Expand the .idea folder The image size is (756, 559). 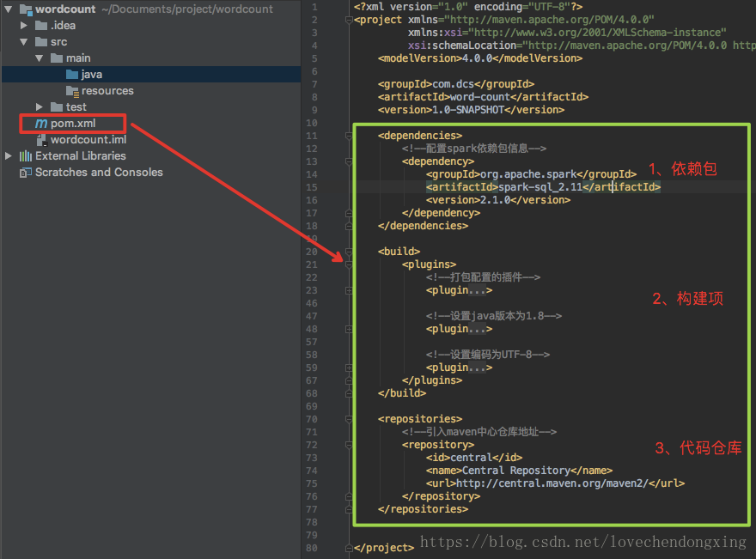(24, 26)
